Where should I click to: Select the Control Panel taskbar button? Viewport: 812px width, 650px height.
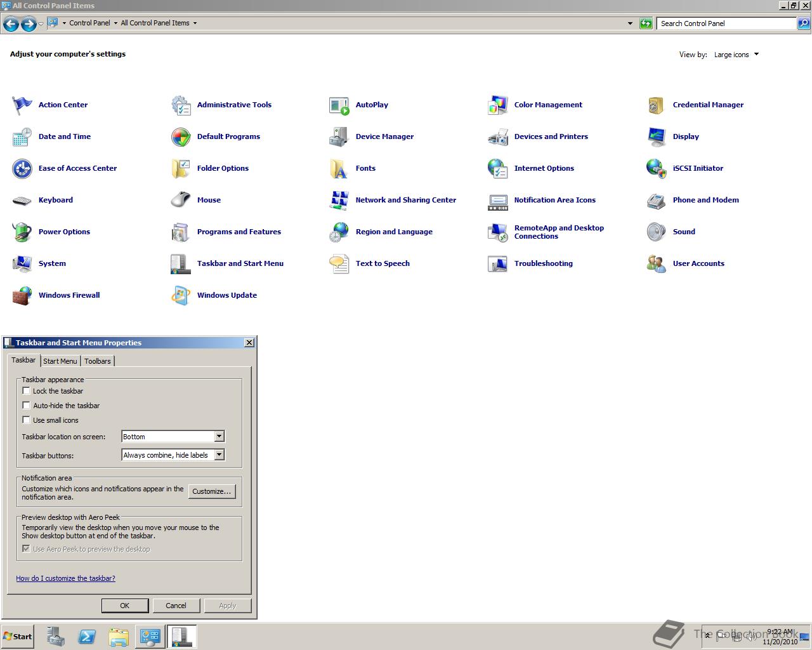(x=150, y=637)
